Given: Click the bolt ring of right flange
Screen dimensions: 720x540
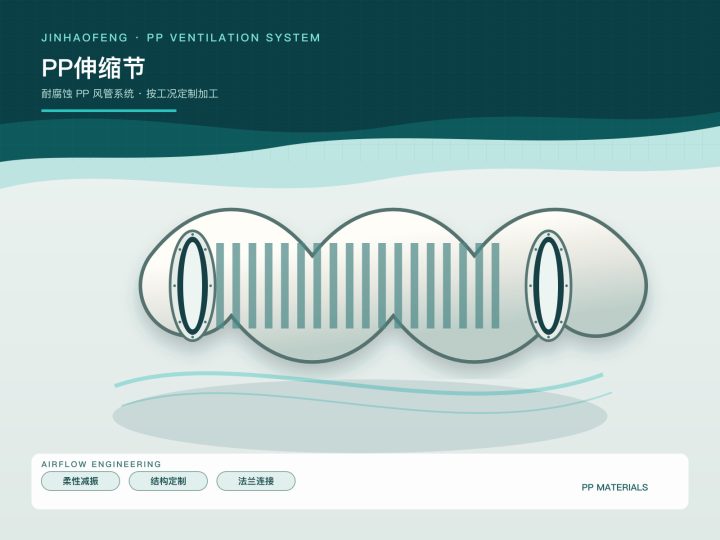Looking at the screenshot, I should [x=548, y=285].
